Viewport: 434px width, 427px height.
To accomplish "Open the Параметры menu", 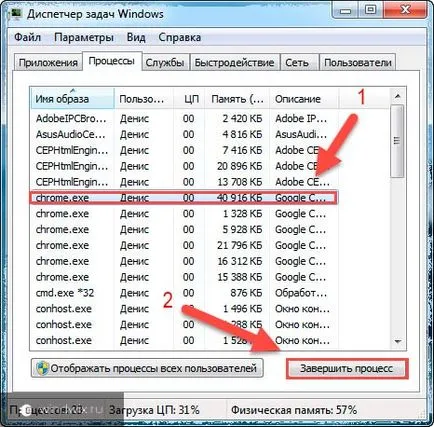I will pos(84,37).
